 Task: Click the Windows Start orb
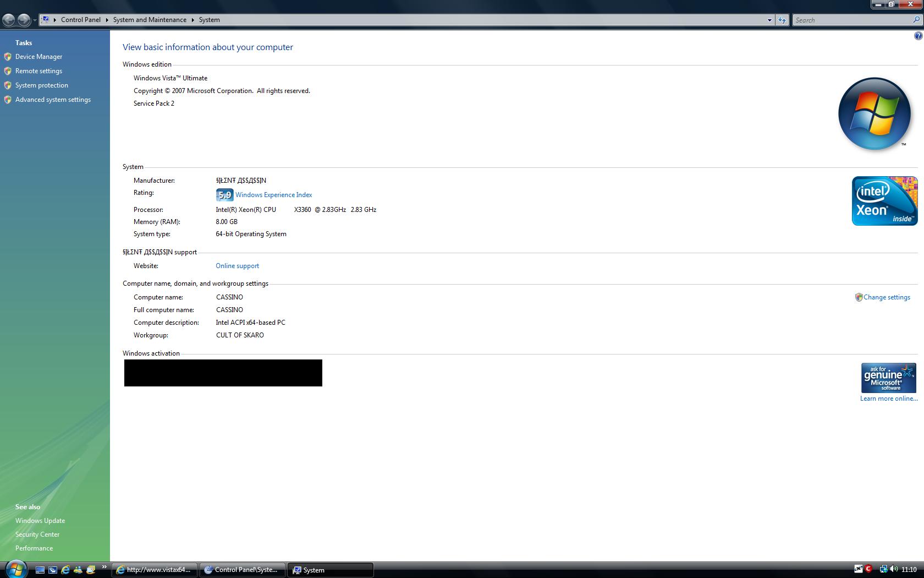click(x=15, y=569)
